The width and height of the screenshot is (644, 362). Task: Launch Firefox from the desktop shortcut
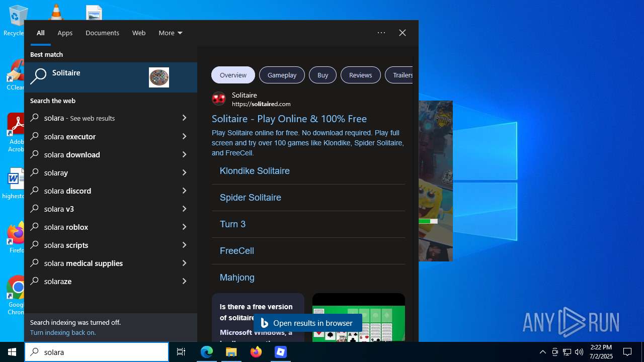[x=16, y=238]
